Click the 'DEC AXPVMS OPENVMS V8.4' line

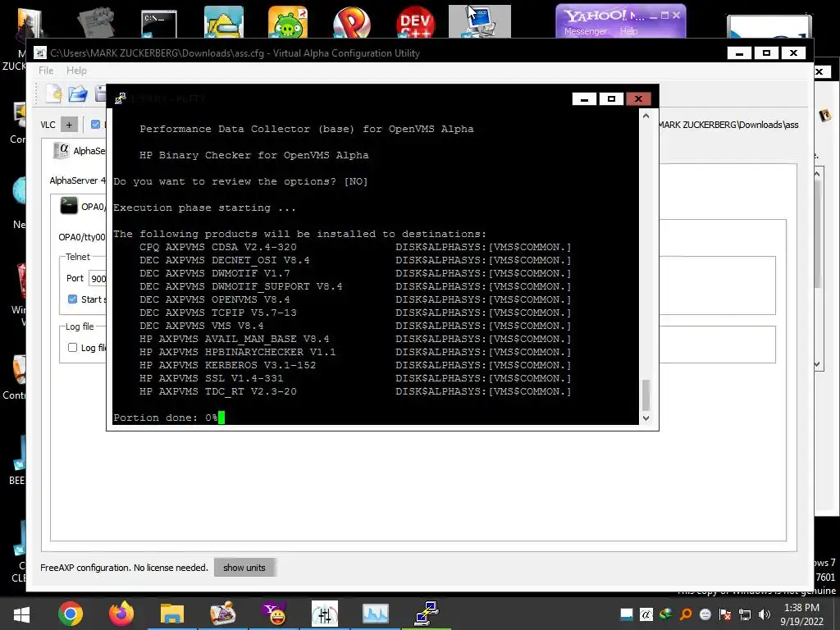215,299
